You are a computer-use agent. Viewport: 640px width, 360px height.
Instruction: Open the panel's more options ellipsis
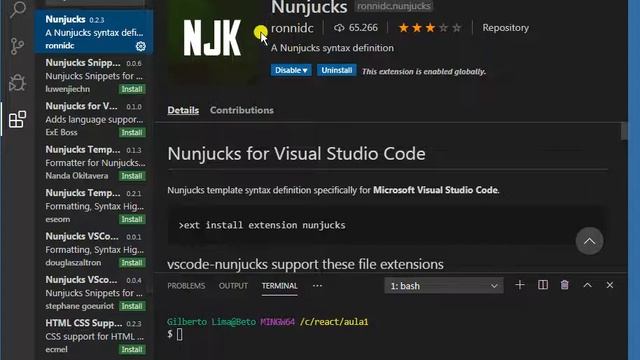317,286
